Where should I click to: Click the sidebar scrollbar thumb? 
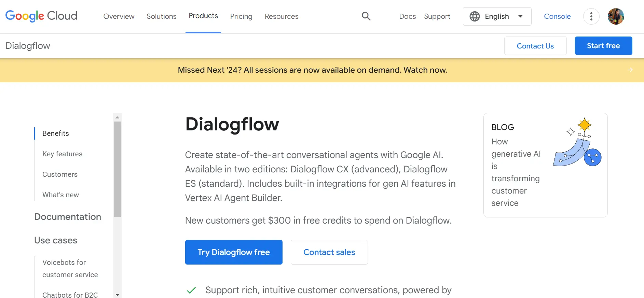pyautogui.click(x=117, y=169)
